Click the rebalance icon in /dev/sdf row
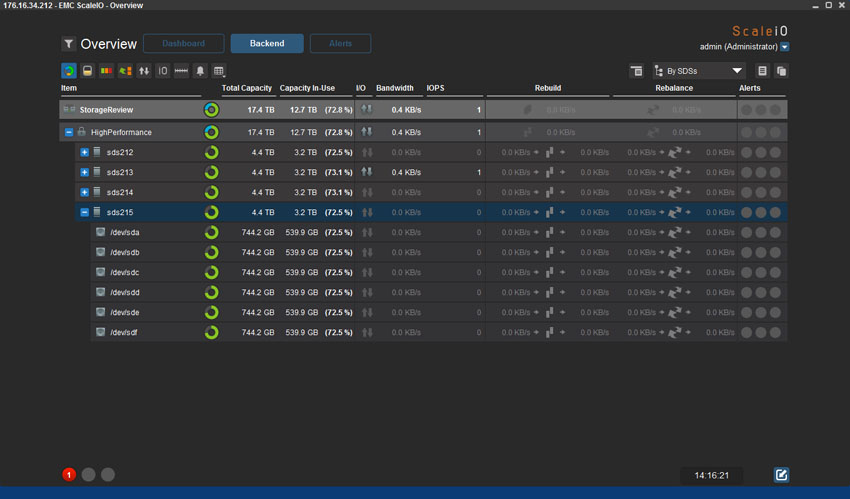The height and width of the screenshot is (499, 850). click(675, 333)
